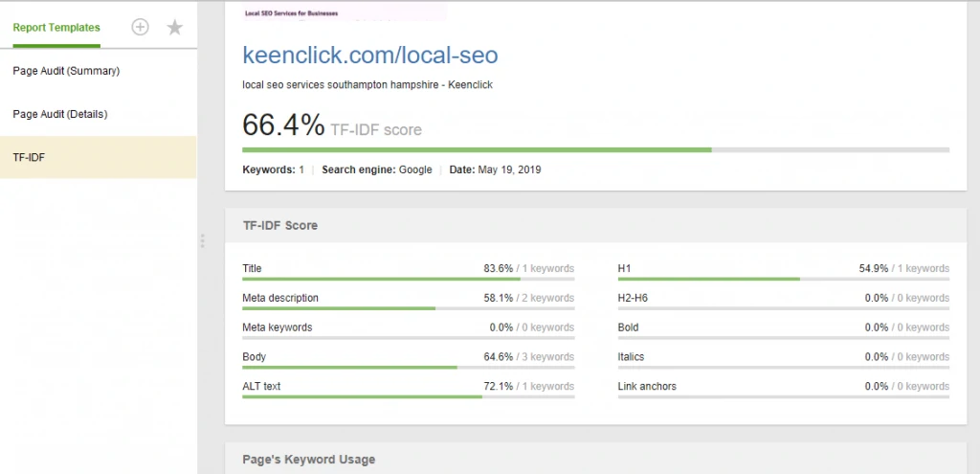980x474 pixels.
Task: Click the page title 'local seo services southampton hampshire - Keenclick'
Action: [x=367, y=84]
